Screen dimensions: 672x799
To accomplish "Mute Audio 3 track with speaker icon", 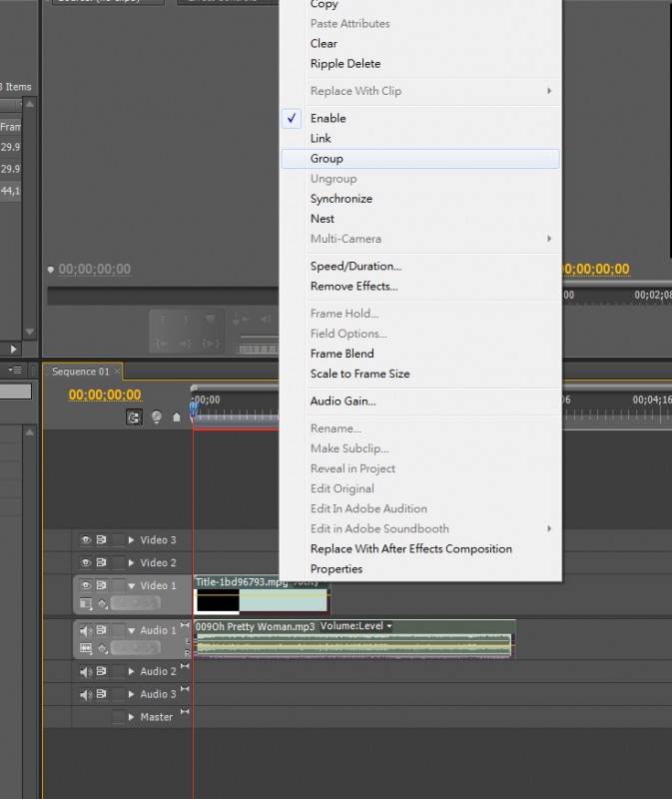I will (x=86, y=695).
